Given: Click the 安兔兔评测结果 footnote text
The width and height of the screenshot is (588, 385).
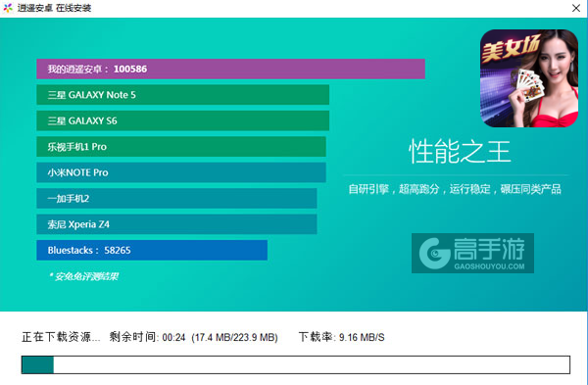Looking at the screenshot, I should 83,276.
